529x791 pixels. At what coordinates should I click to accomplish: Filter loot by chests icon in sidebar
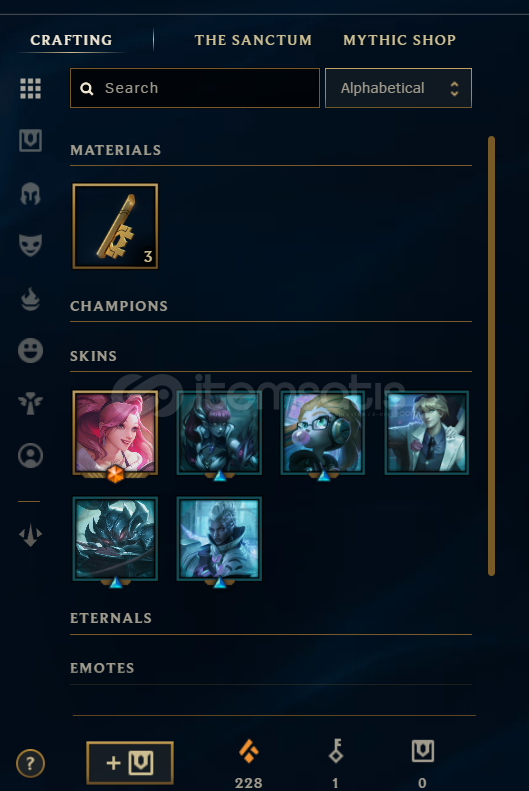tap(30, 141)
